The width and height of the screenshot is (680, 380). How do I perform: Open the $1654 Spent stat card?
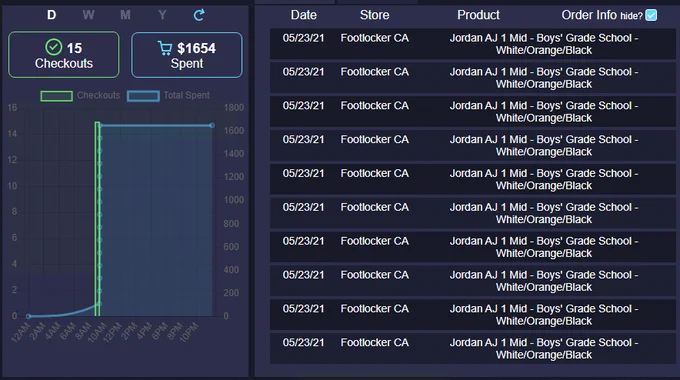click(187, 55)
